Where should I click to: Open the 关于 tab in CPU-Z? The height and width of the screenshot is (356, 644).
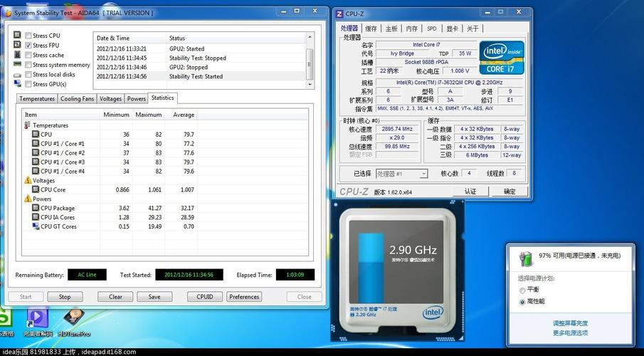tap(473, 28)
